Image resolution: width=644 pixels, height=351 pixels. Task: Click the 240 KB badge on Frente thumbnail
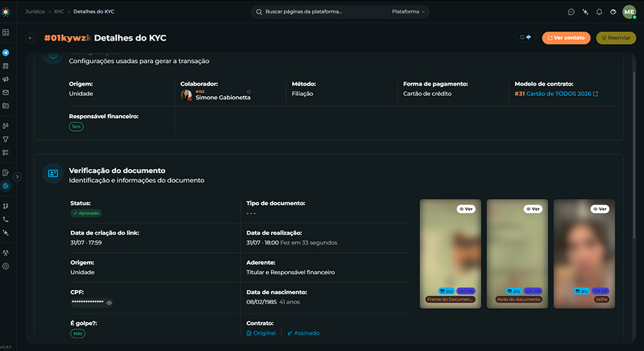(x=465, y=291)
